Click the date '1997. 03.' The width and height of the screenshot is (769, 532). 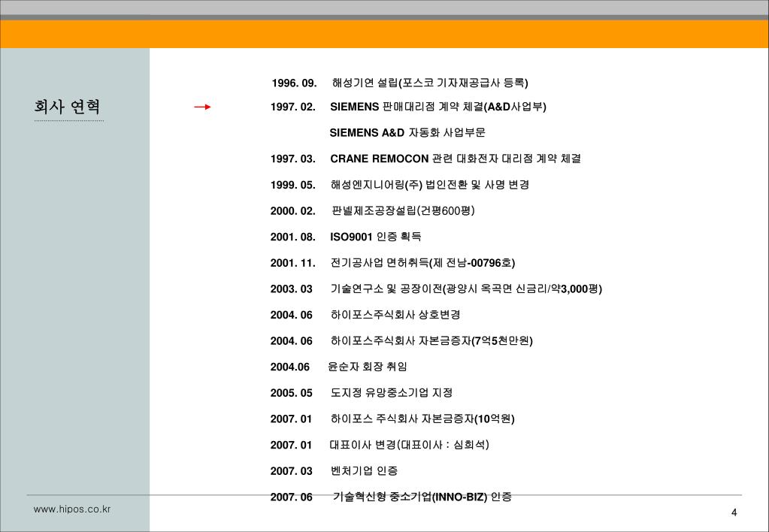click(x=292, y=159)
